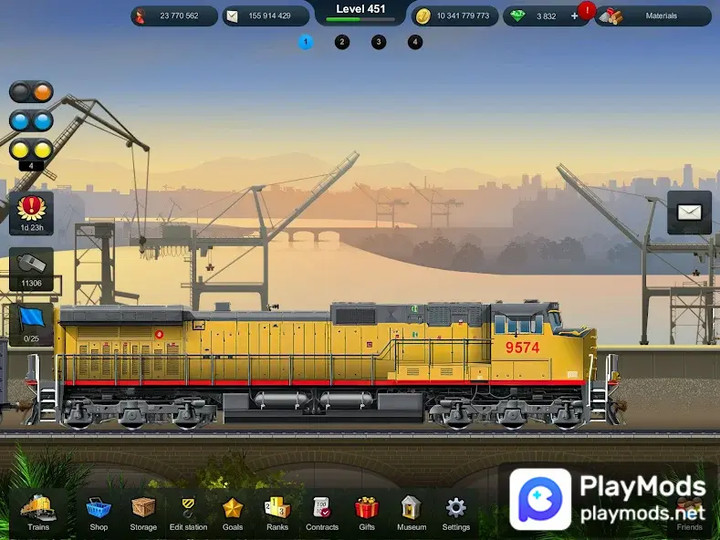Open blue flag 0/25 panel

pos(31,325)
